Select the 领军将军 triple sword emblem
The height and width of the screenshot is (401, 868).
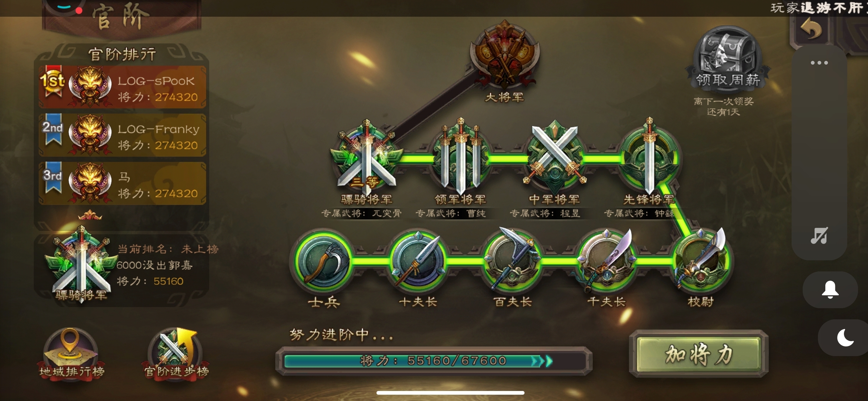click(460, 157)
